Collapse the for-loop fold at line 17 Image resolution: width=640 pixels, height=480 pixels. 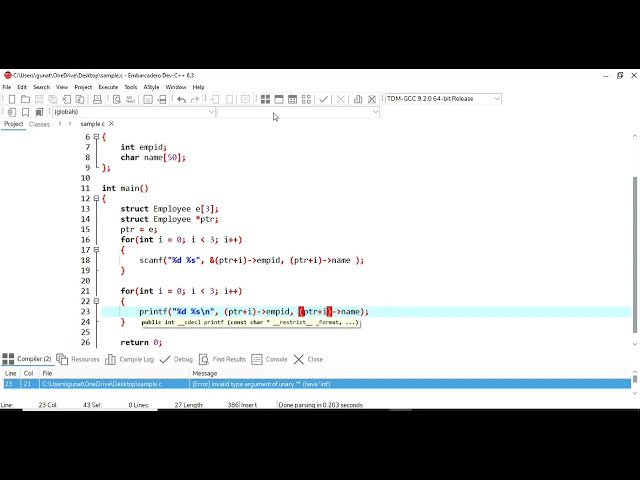point(96,250)
